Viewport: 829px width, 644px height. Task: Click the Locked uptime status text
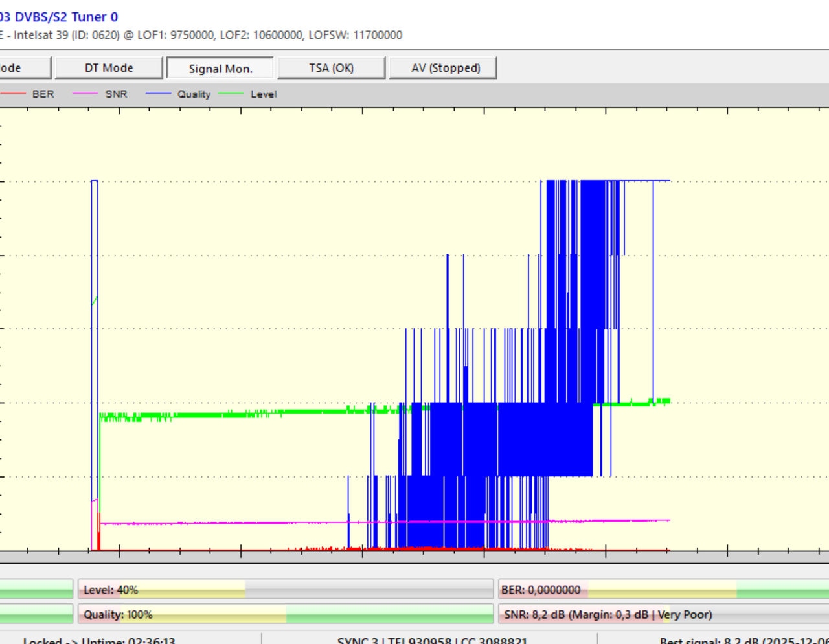point(98,640)
